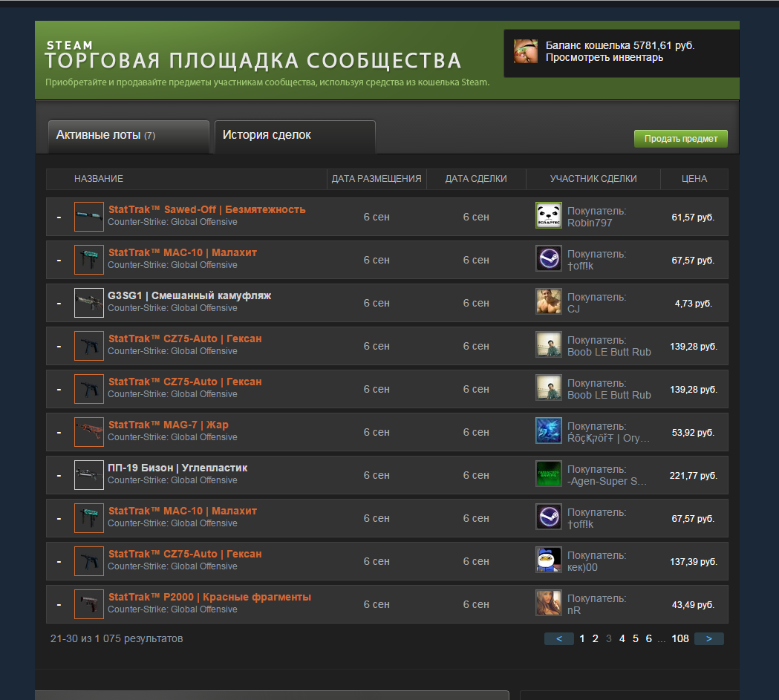Go to the previous page with the < arrow
779x700 pixels.
pyautogui.click(x=559, y=639)
